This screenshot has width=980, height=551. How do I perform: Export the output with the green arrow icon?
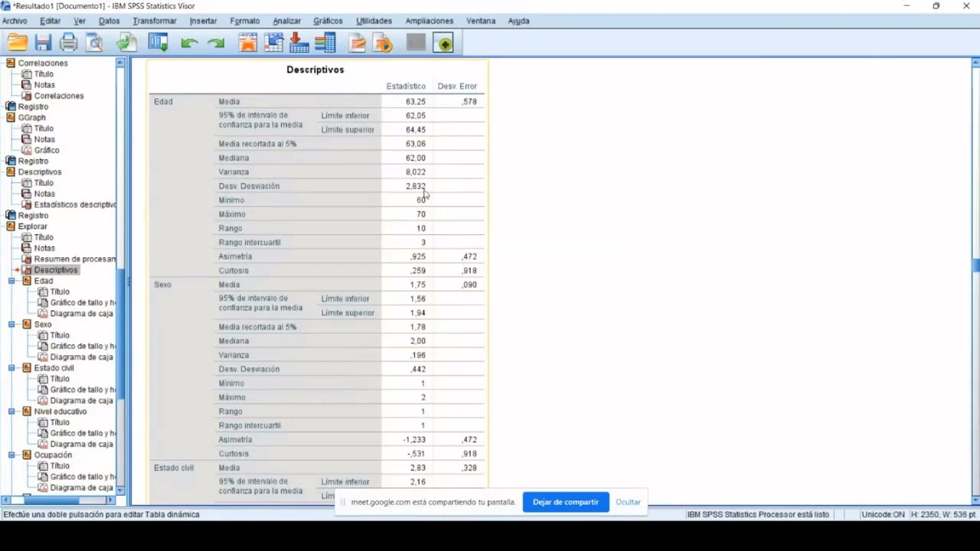(x=126, y=43)
